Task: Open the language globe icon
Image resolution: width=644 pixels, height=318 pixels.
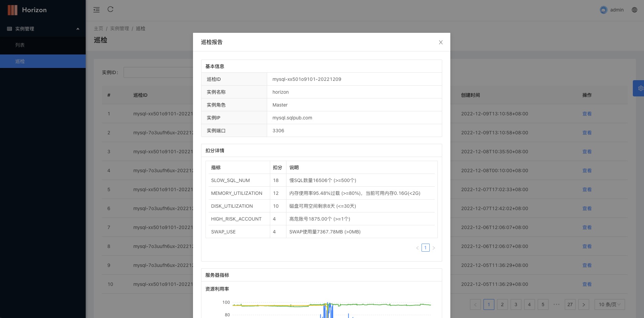Action: [635, 10]
